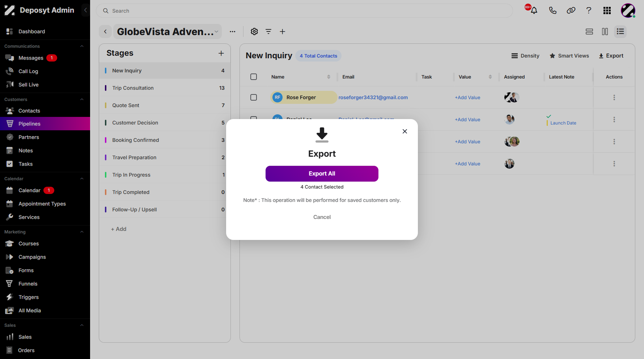Screen dimensions: 644x359
Task: Open the link shortcut icon in header
Action: [x=571, y=10]
